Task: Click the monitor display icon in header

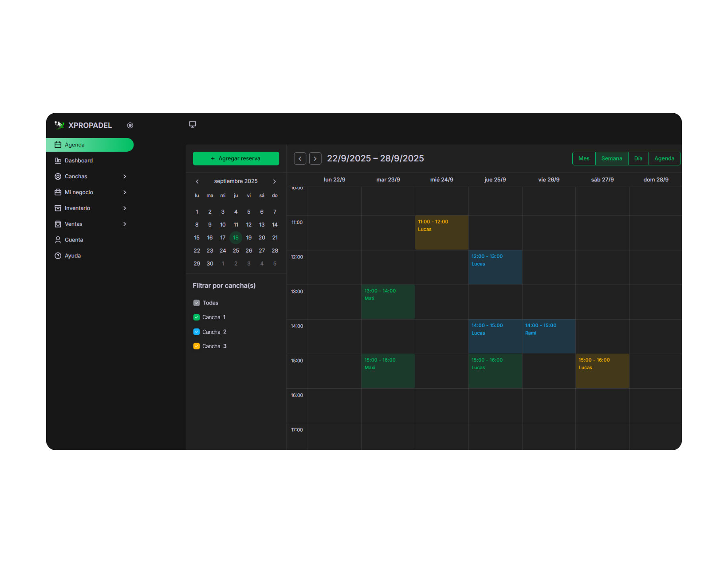Action: click(193, 125)
